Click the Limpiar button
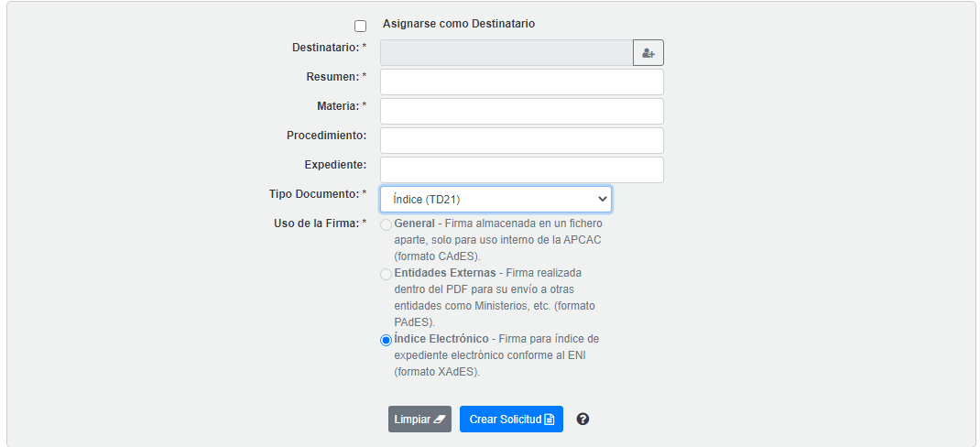980x447 pixels. [419, 419]
